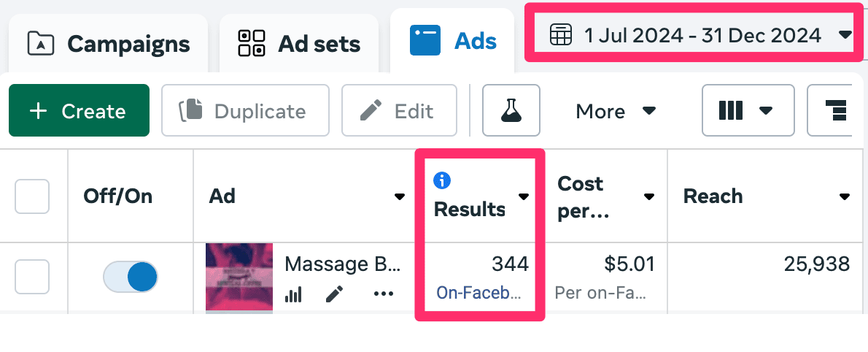Click the green Create button
This screenshot has height=352, width=868.
tap(79, 111)
